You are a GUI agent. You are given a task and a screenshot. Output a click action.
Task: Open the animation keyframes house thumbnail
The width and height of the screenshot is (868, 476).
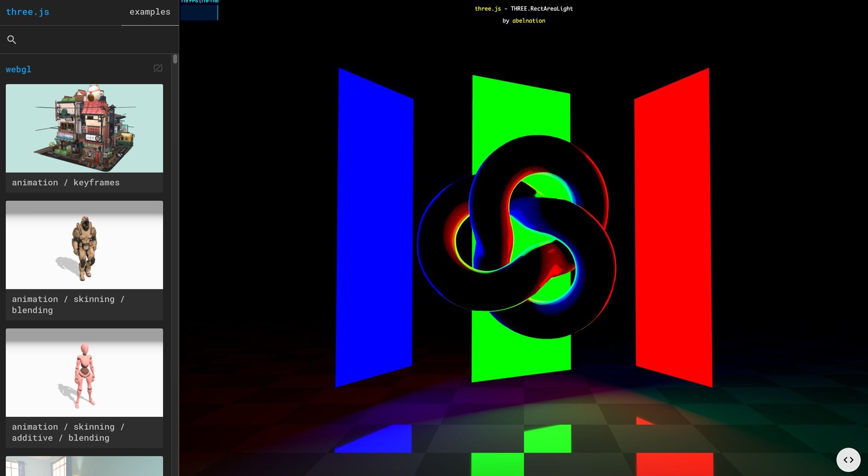(85, 128)
